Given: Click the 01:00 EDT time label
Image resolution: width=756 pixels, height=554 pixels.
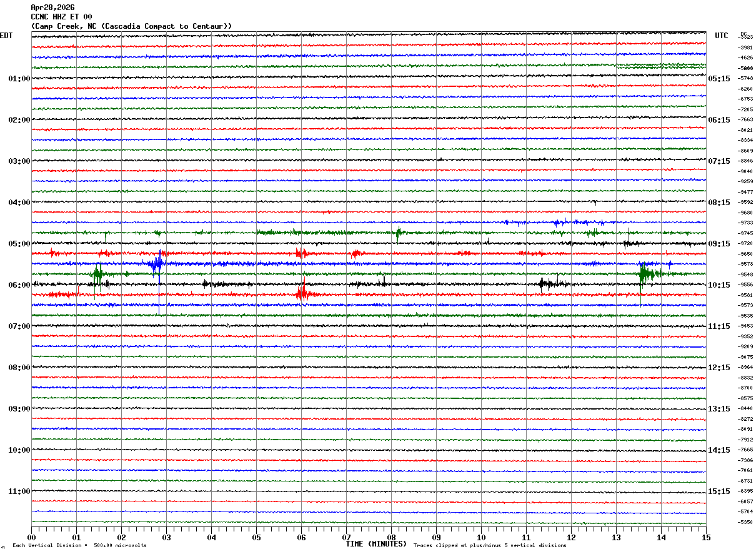Looking at the screenshot, I should pyautogui.click(x=19, y=79).
